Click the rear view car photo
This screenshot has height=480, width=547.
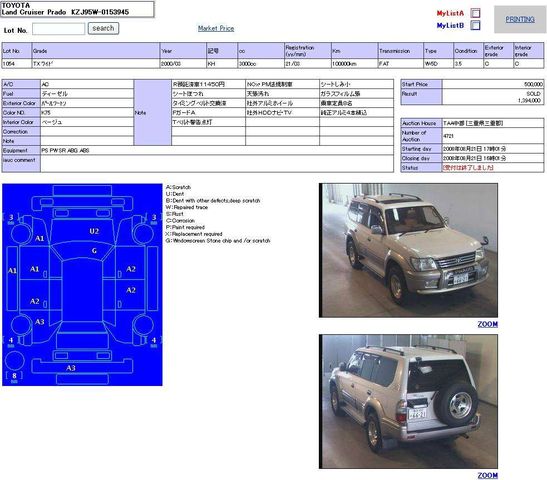point(408,402)
